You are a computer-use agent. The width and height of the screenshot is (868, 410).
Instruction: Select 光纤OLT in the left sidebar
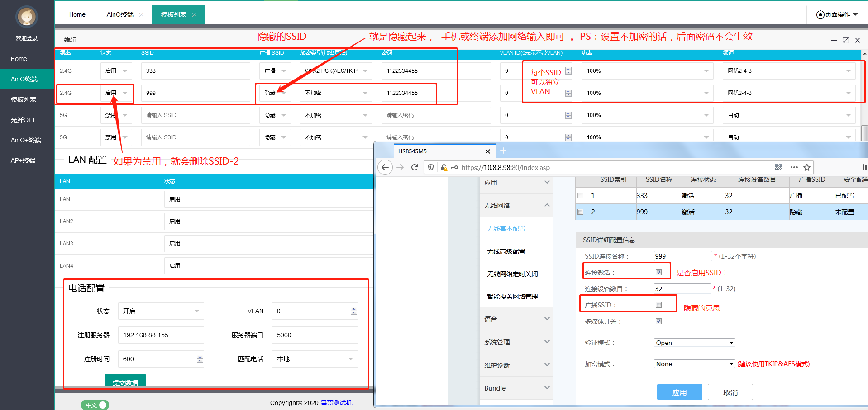coord(23,120)
